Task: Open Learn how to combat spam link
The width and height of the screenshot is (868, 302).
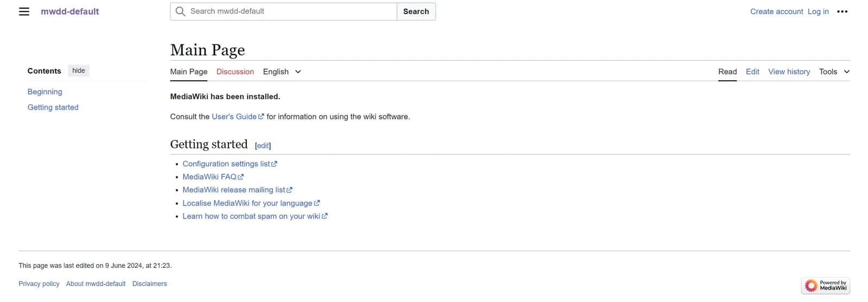Action: pos(255,216)
